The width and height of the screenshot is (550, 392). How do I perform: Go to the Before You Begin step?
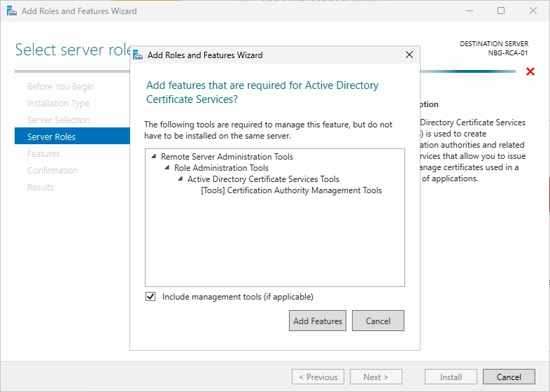[61, 86]
